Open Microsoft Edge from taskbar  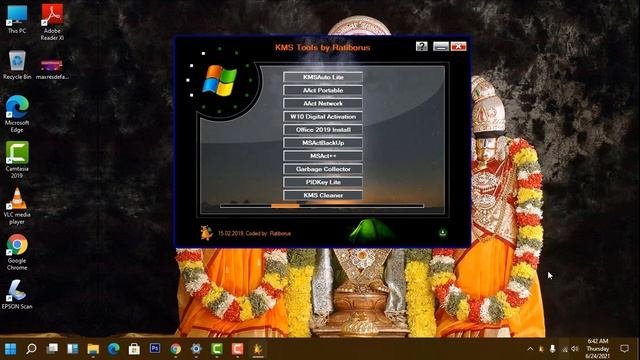tap(114, 349)
